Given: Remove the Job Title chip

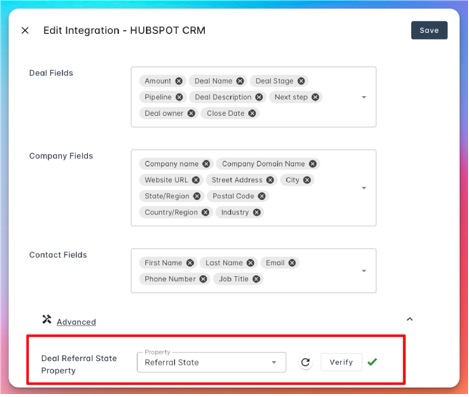Looking at the screenshot, I should (256, 279).
